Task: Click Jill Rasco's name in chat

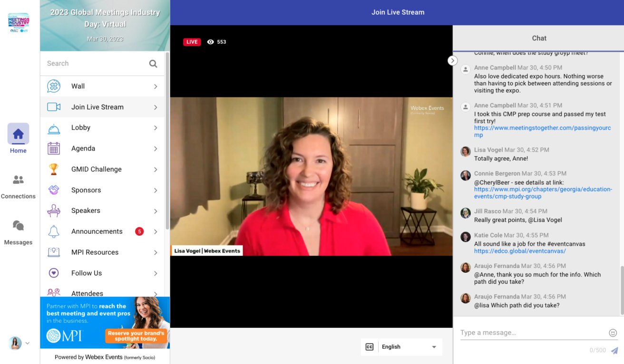Action: (x=487, y=211)
